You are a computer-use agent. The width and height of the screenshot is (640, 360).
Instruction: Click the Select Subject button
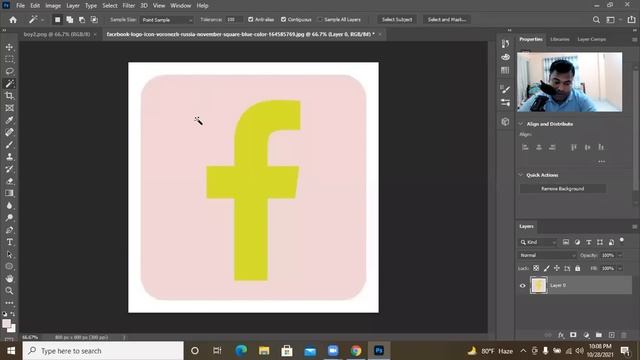pos(397,20)
